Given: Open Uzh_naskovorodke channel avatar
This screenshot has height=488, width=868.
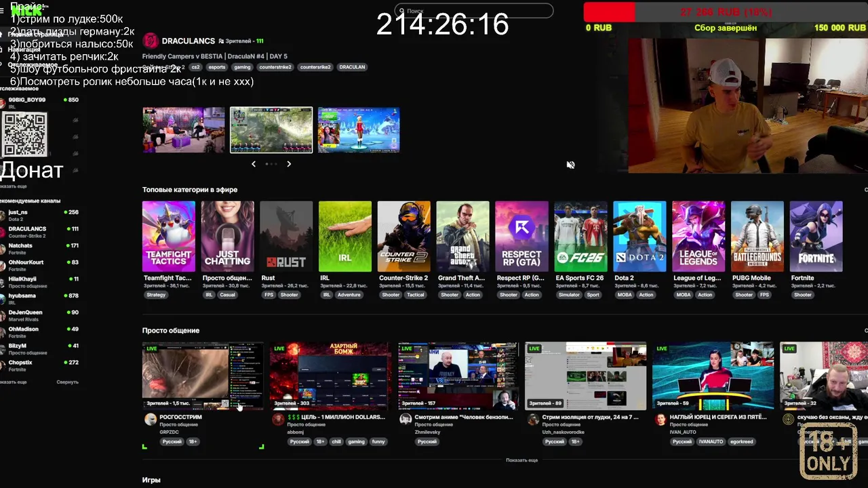Looking at the screenshot, I should tap(533, 420).
